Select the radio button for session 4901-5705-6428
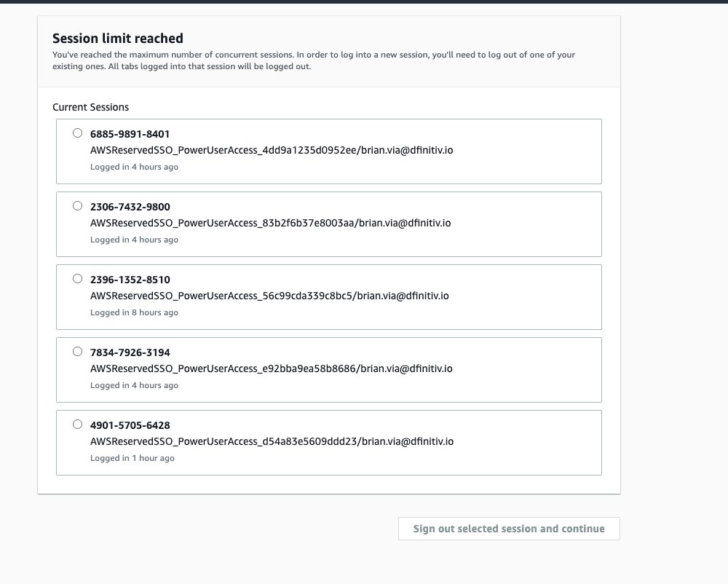The height and width of the screenshot is (584, 728). 78,425
